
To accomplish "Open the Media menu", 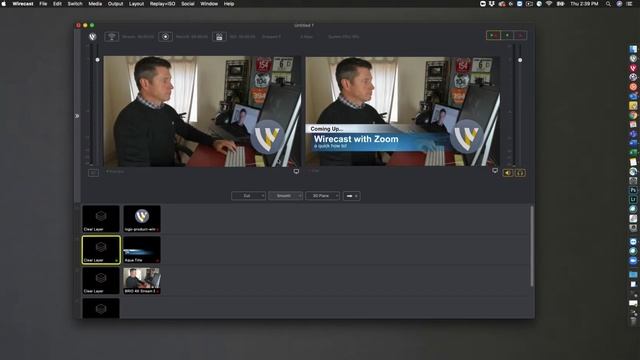I will coord(95,4).
